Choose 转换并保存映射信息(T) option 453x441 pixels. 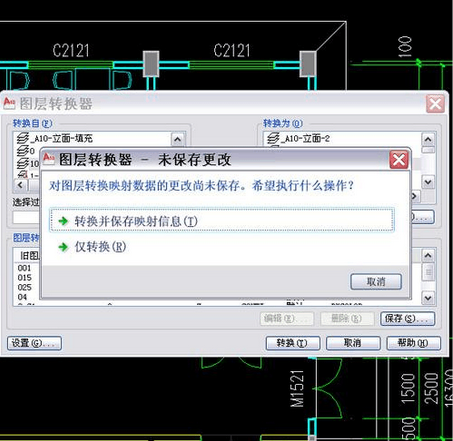coord(222,220)
